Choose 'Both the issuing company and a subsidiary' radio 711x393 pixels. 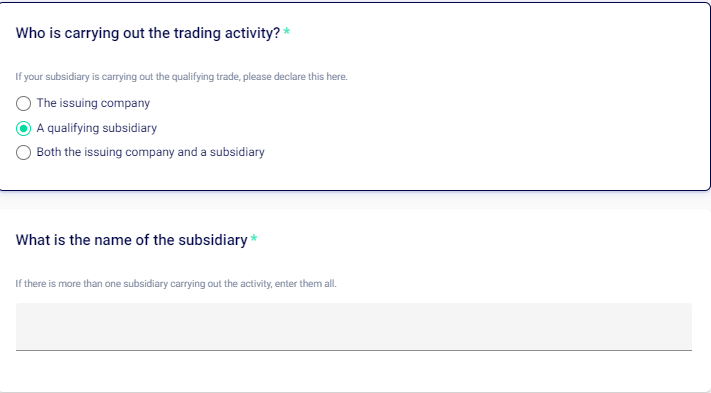24,152
